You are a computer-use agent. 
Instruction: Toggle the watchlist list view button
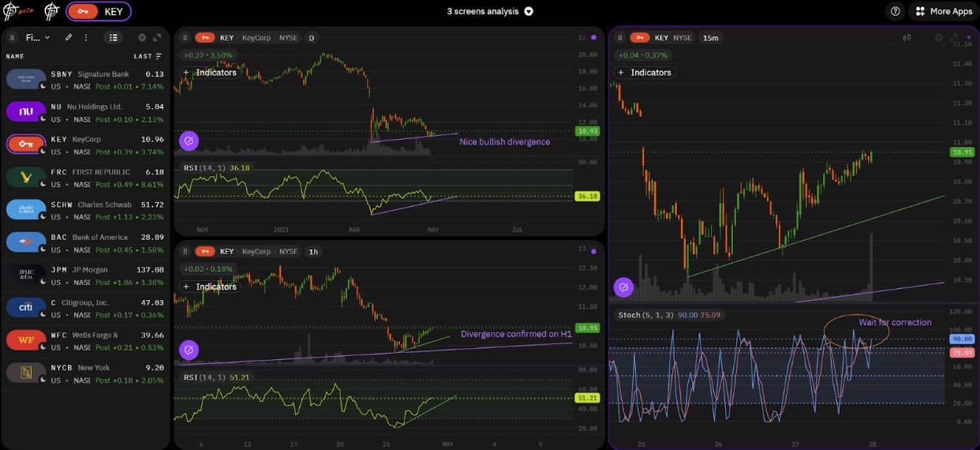click(114, 37)
